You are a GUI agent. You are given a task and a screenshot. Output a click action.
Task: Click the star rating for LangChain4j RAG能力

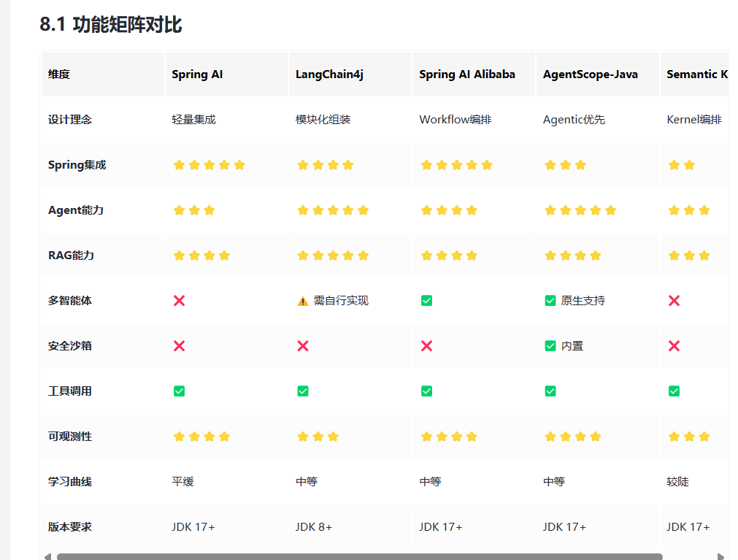coord(333,255)
